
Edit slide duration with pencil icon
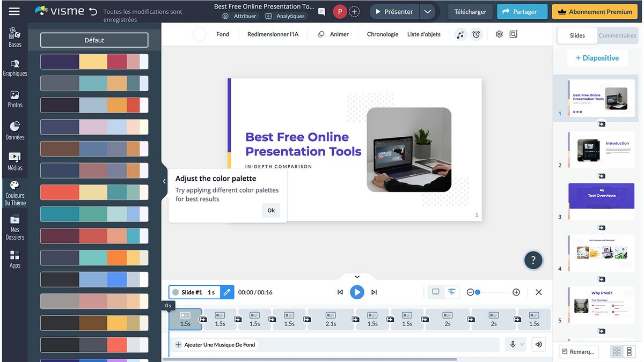[x=227, y=292]
